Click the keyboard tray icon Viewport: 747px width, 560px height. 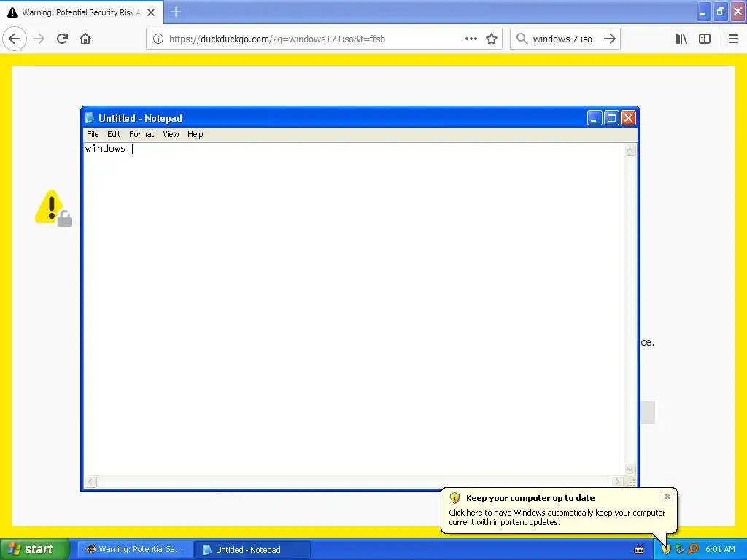[x=639, y=550]
